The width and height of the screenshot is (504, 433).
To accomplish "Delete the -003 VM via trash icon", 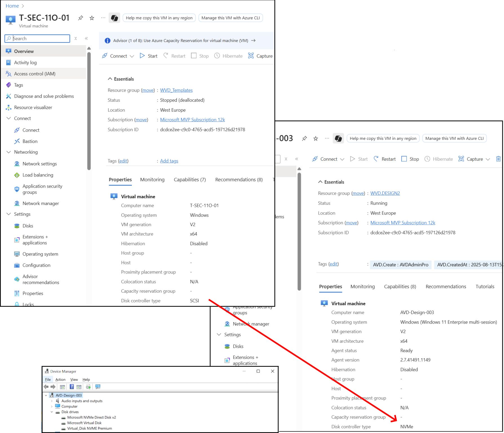I will click(x=498, y=159).
